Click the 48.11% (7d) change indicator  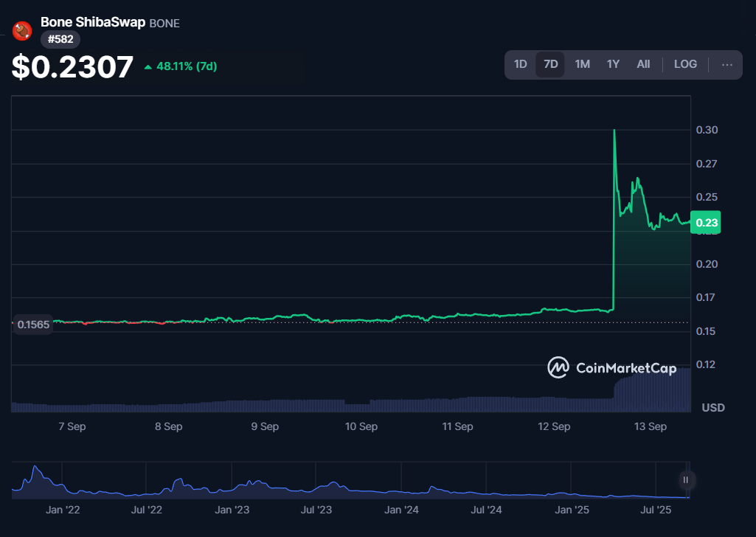pos(181,66)
